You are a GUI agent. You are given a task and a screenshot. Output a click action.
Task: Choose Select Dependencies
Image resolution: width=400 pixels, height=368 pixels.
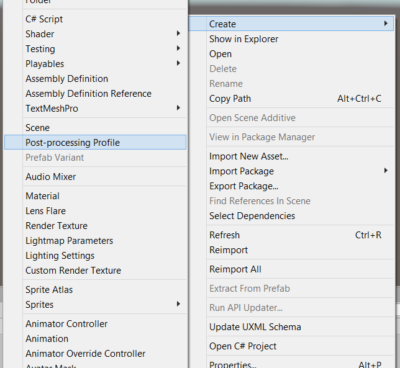coord(291,216)
